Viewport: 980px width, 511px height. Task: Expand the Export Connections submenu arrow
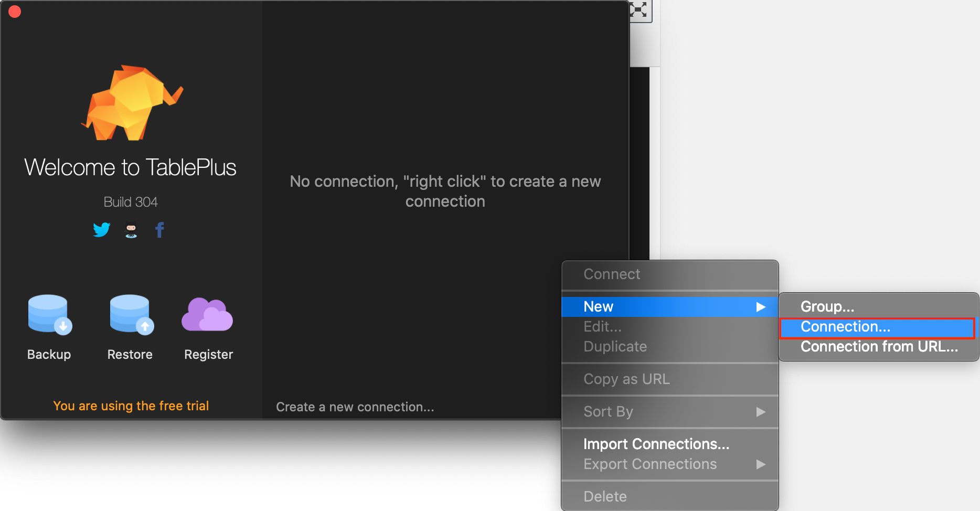pyautogui.click(x=760, y=464)
